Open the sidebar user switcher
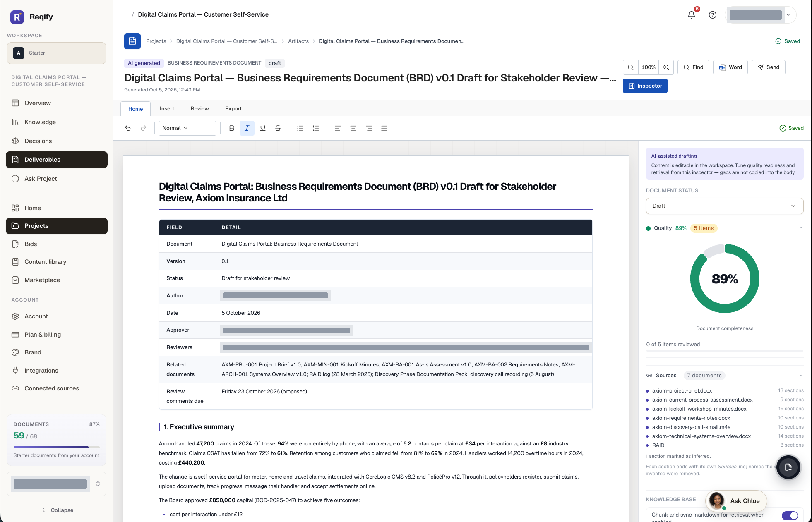The width and height of the screenshot is (812, 522). pyautogui.click(x=56, y=484)
